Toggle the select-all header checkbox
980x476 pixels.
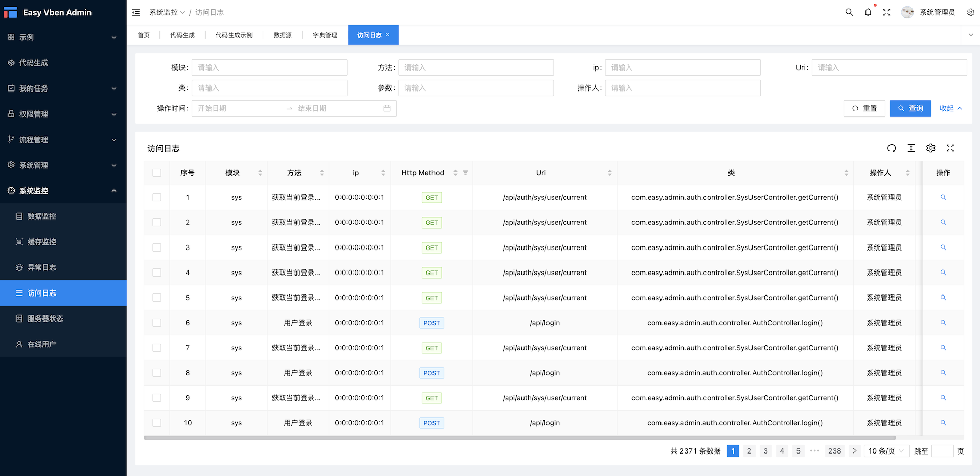157,173
